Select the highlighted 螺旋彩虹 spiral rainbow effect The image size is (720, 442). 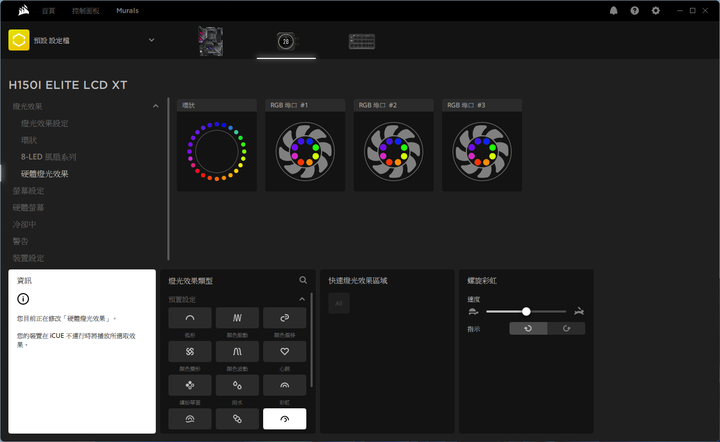pyautogui.click(x=284, y=419)
